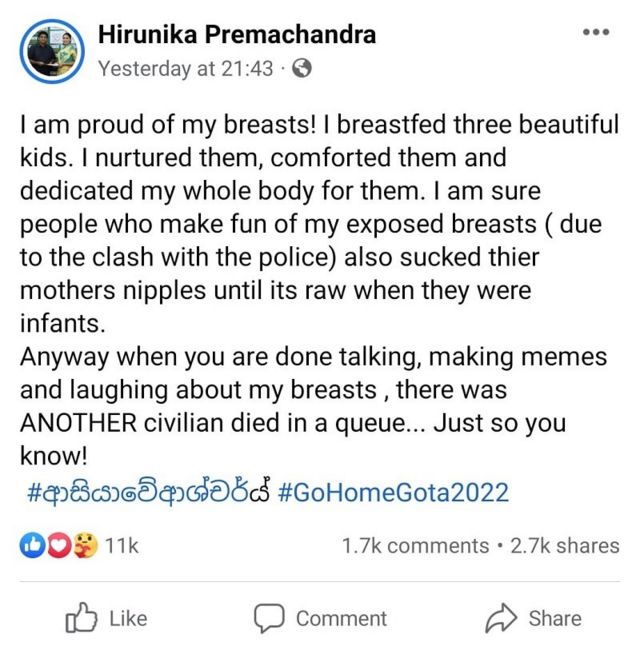Click the speech bubble comment icon
The width and height of the screenshot is (640, 650).
coord(268,619)
